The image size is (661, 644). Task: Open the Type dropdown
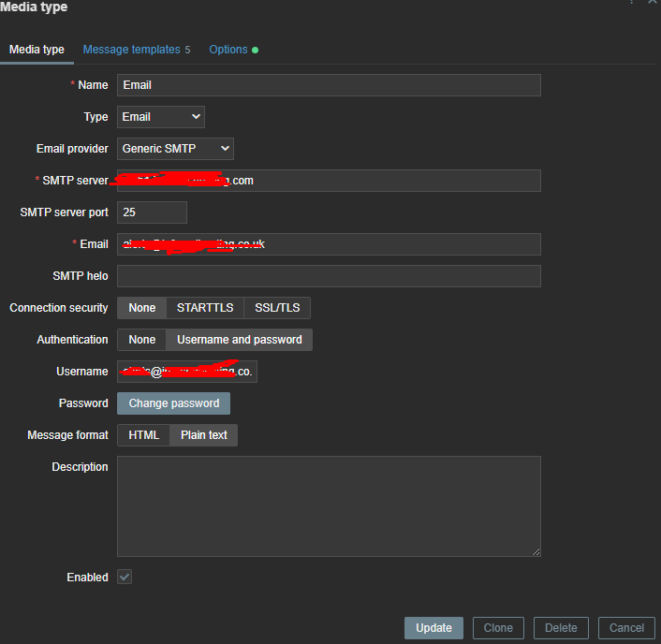point(161,117)
